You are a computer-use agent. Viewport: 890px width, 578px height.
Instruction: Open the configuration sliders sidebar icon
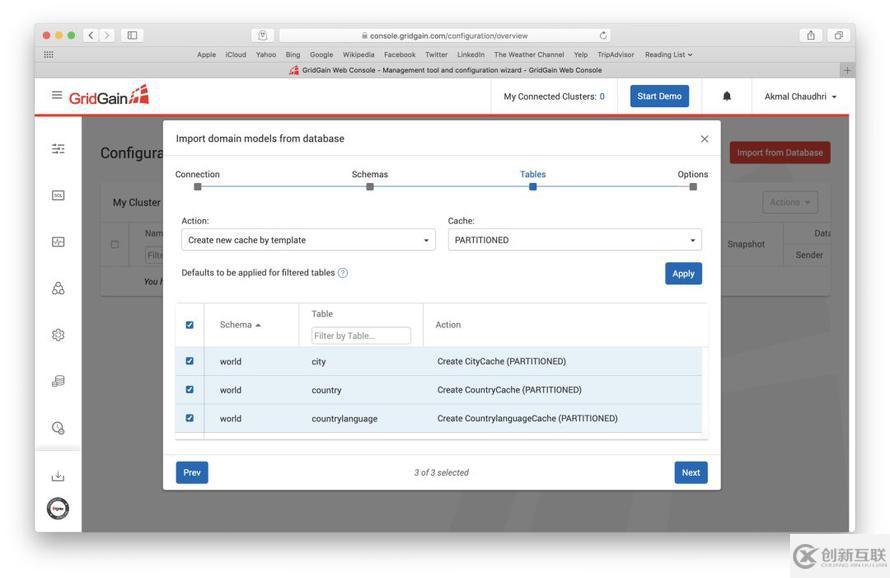58,149
